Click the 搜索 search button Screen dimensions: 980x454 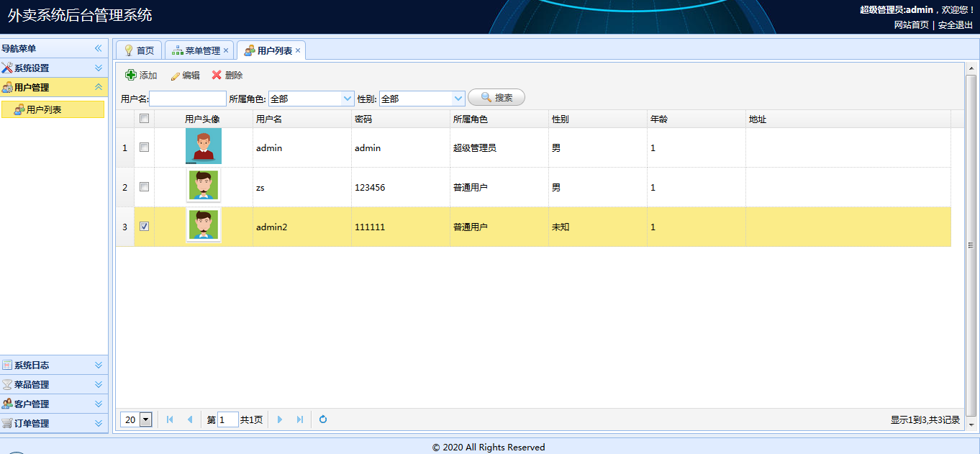click(x=496, y=97)
